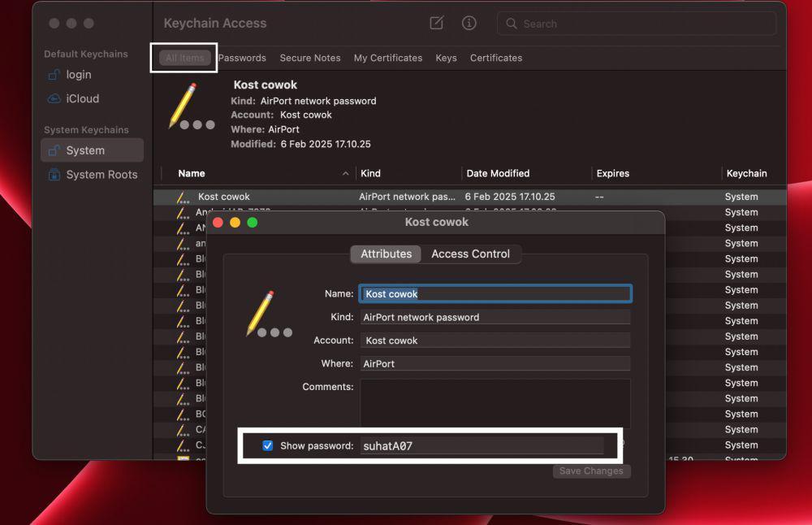Click the System Roots cabinet icon

54,175
